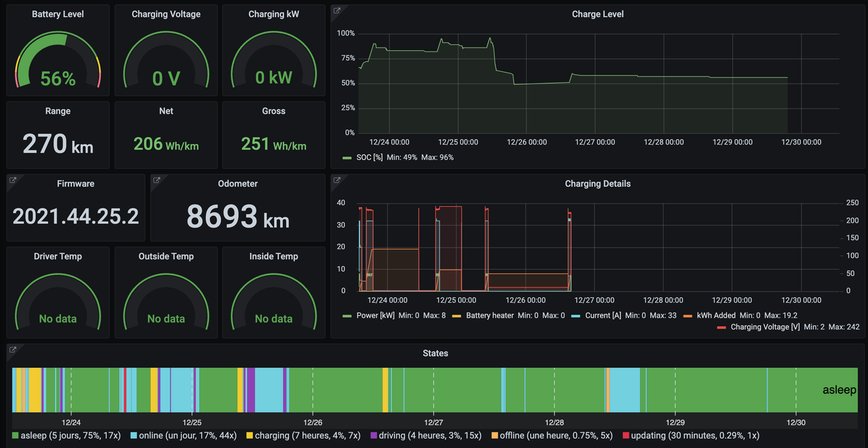Open the Gross panel title menu
Screen dimensions: 868x448
[274, 111]
